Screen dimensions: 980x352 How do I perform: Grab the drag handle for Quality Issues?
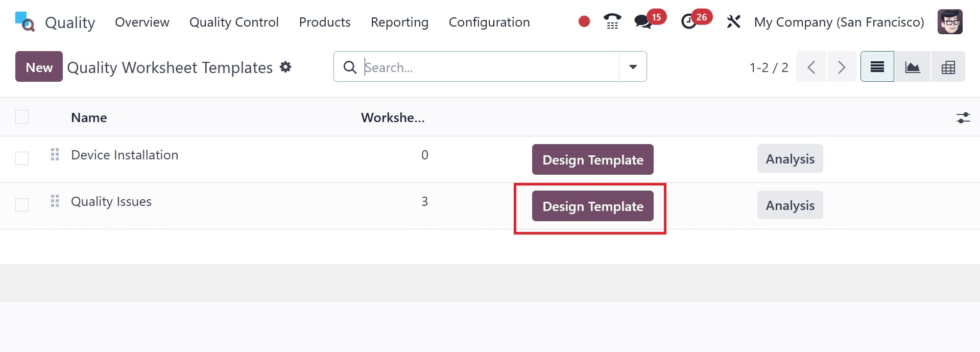(x=55, y=201)
